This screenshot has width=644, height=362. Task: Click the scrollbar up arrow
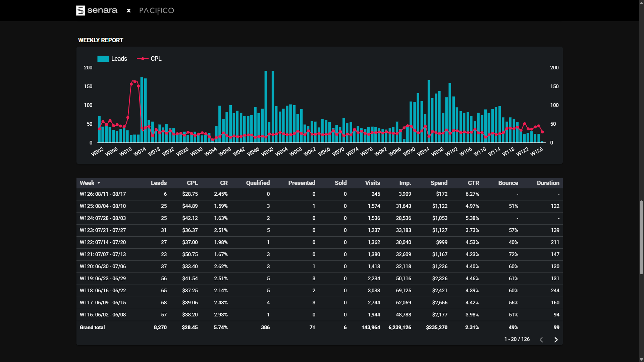click(x=641, y=2)
